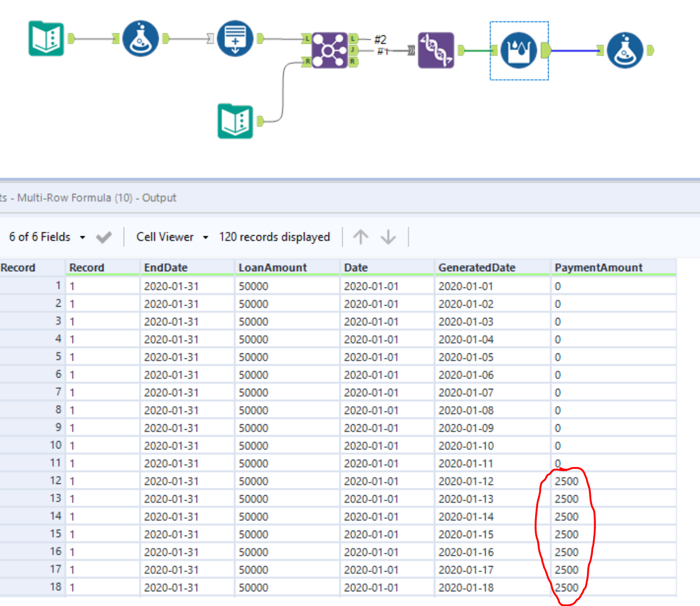Image resolution: width=700 pixels, height=606 pixels.
Task: Click the GeneratedDate column header
Action: pyautogui.click(x=477, y=268)
